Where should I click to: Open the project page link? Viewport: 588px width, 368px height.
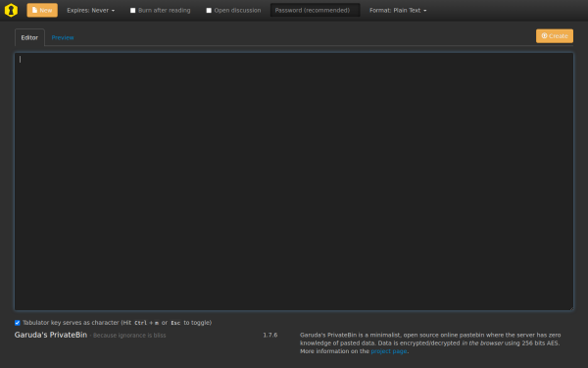389,351
